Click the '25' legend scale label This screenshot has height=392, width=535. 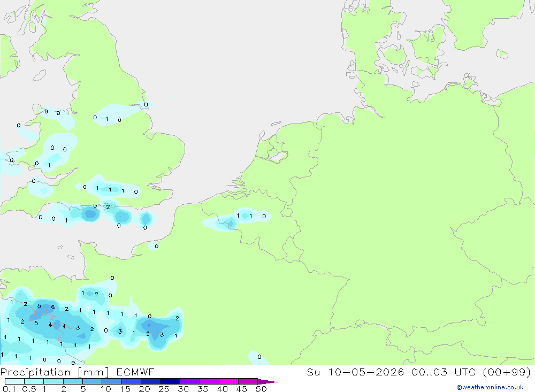click(x=164, y=389)
